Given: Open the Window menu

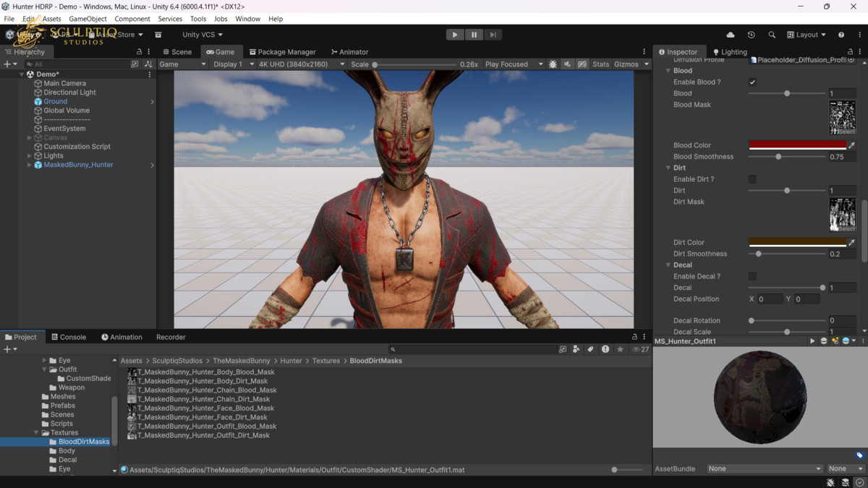Looking at the screenshot, I should click(x=247, y=19).
